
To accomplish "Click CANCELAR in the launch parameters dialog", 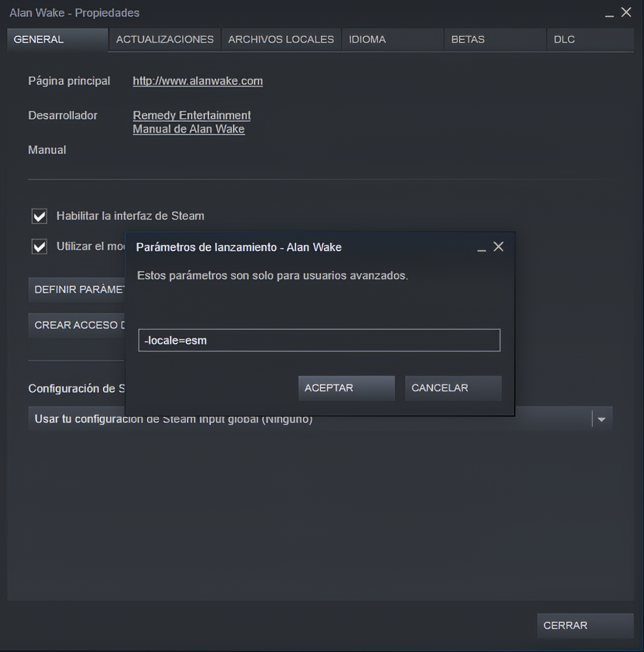I will click(x=453, y=388).
